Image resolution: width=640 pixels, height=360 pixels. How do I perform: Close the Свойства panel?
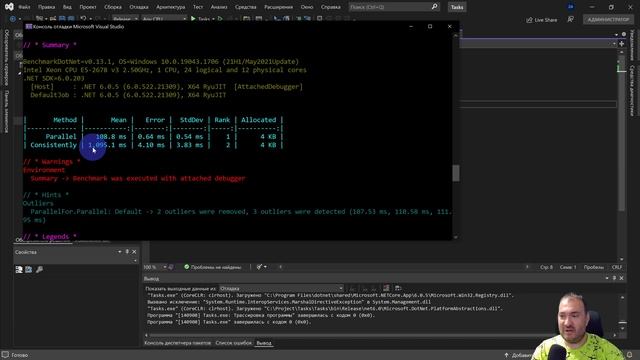(x=134, y=252)
